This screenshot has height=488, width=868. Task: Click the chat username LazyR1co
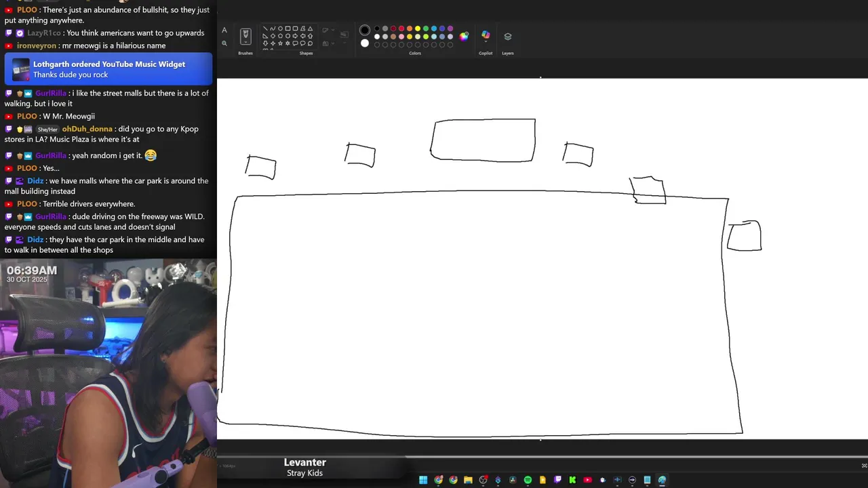coord(45,33)
